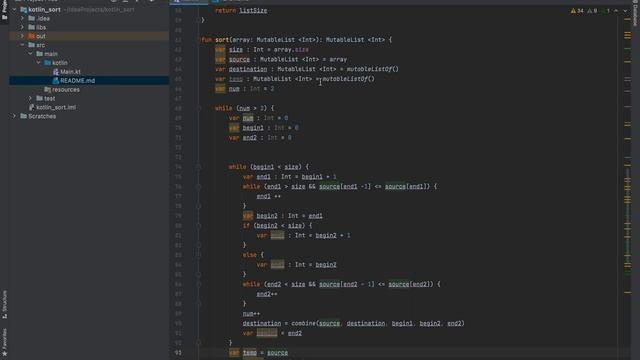Image resolution: width=640 pixels, height=360 pixels.
Task: Collapse the kotlin_sort project root
Action: pyautogui.click(x=15, y=9)
